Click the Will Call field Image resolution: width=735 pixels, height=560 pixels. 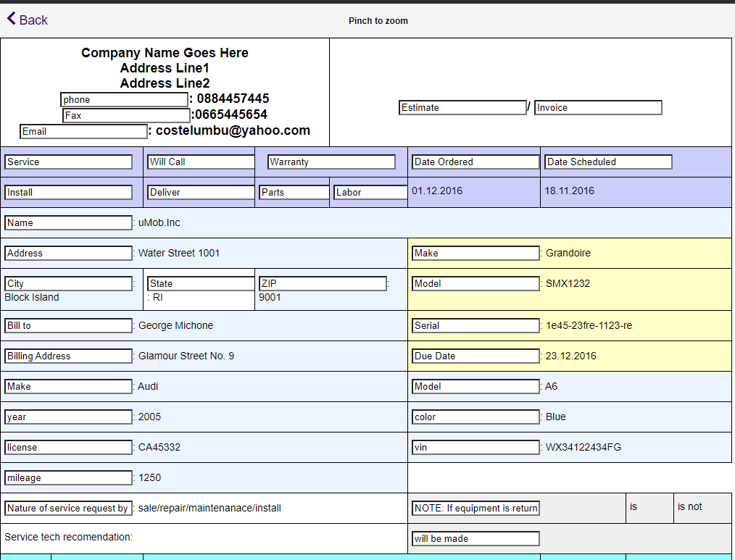(201, 162)
